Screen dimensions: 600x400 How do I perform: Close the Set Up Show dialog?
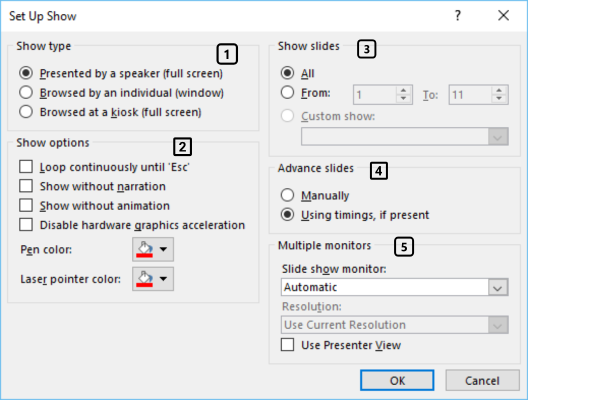coord(503,16)
